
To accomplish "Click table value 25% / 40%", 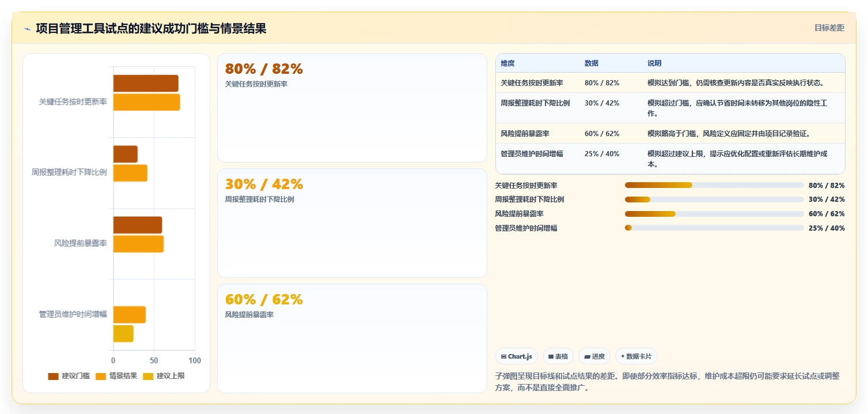I will coord(601,153).
